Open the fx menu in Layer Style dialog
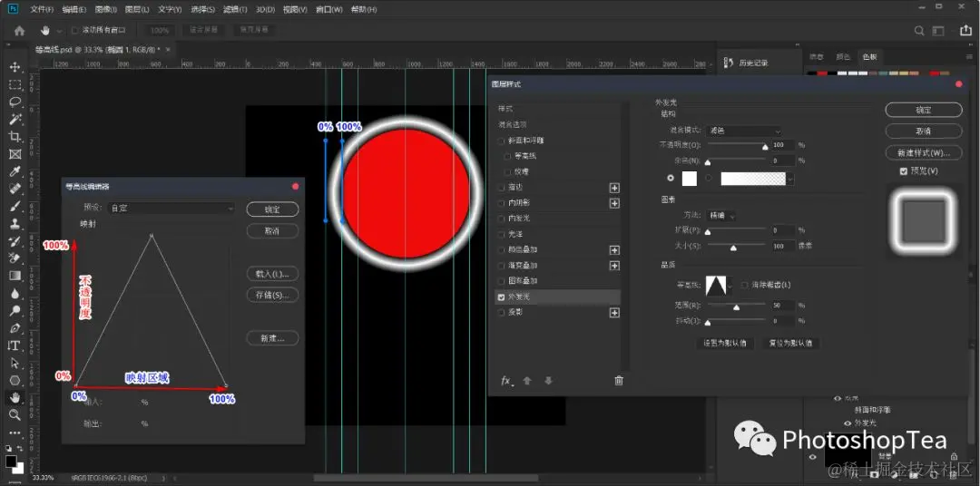 (507, 381)
